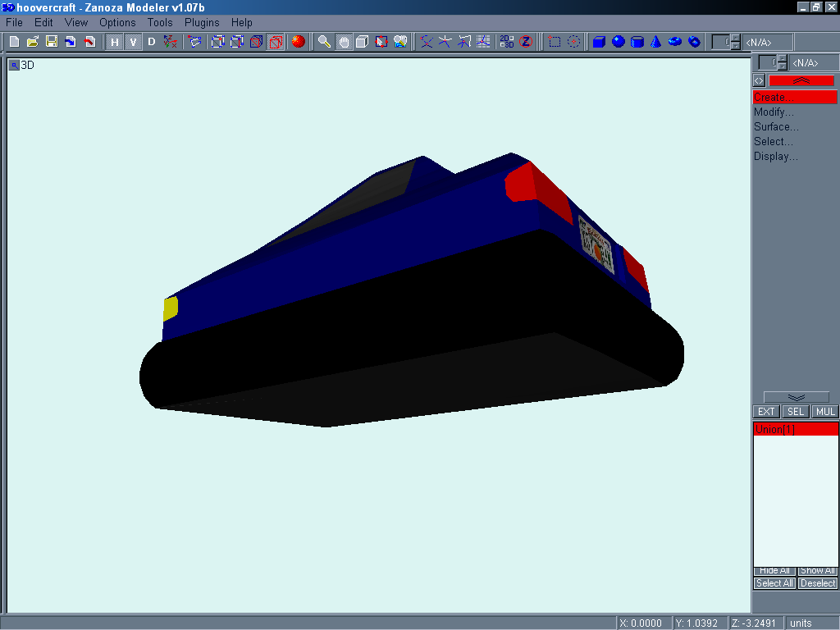840x630 pixels.
Task: Create a blue torus primitive
Action: coord(675,42)
